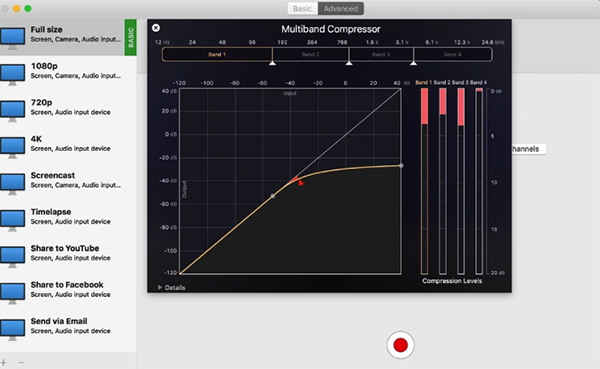Click the '4K' preset title
The image size is (600, 369).
pos(36,139)
